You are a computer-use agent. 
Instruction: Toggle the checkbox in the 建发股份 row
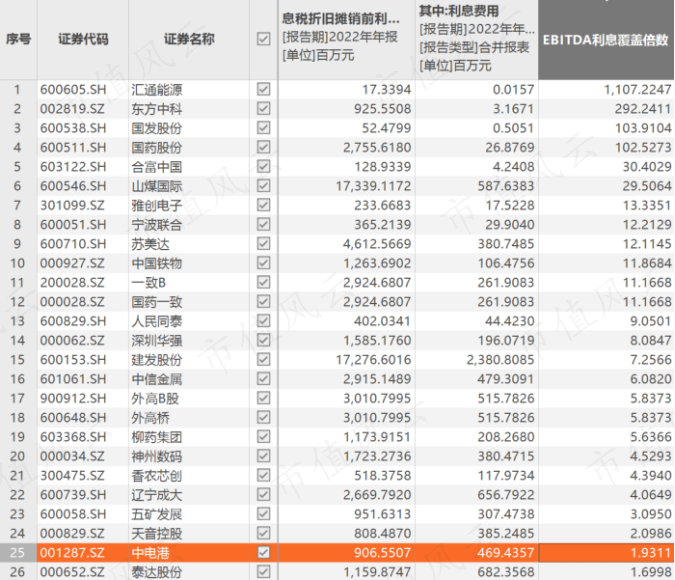pos(263,359)
